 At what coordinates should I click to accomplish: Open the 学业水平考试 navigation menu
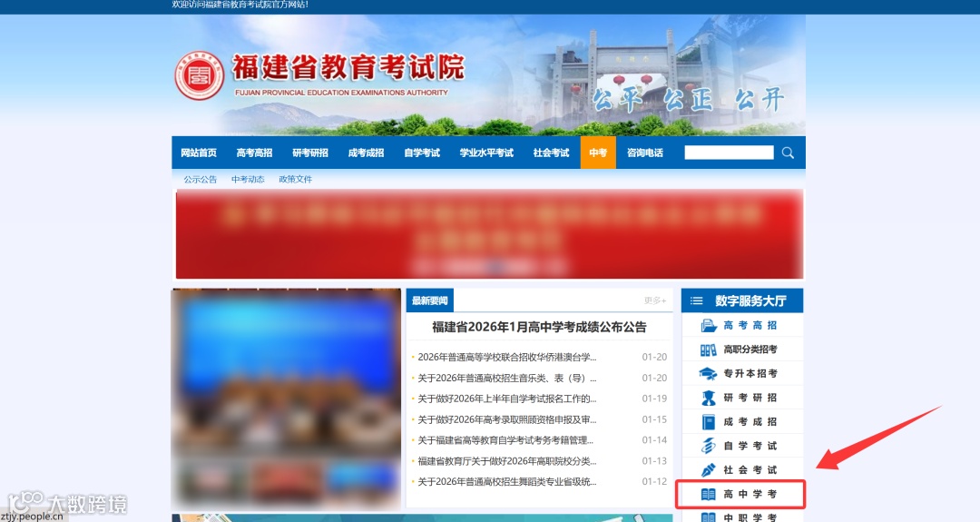(486, 153)
